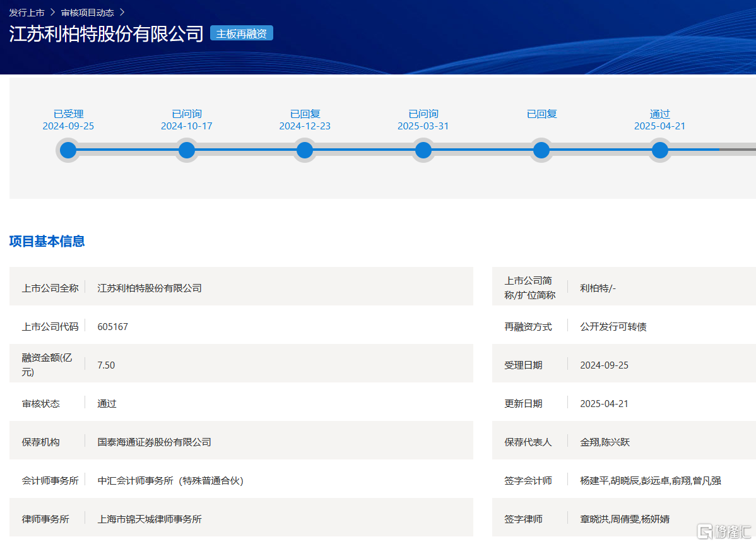Click the 主板再融资 tag badge

242,33
